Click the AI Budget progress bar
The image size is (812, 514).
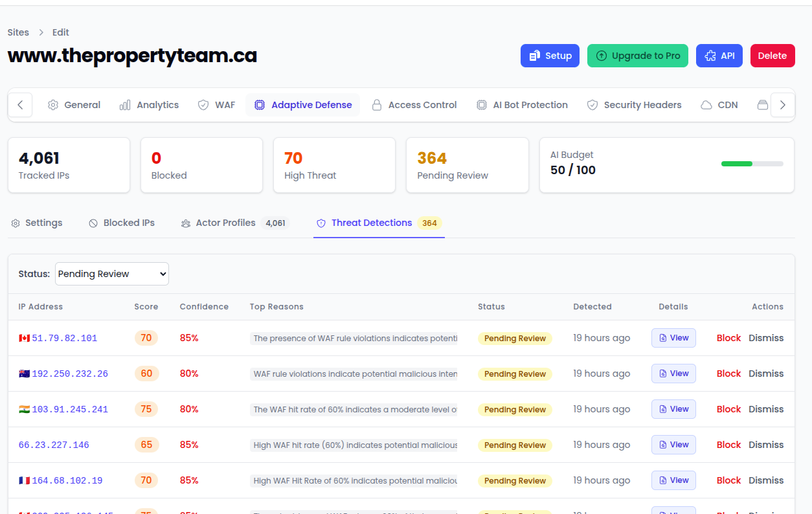click(752, 164)
